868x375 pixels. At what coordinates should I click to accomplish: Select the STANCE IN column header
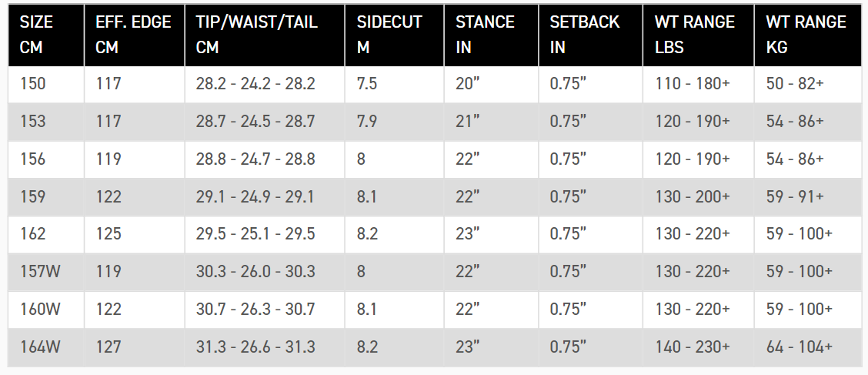[485, 35]
